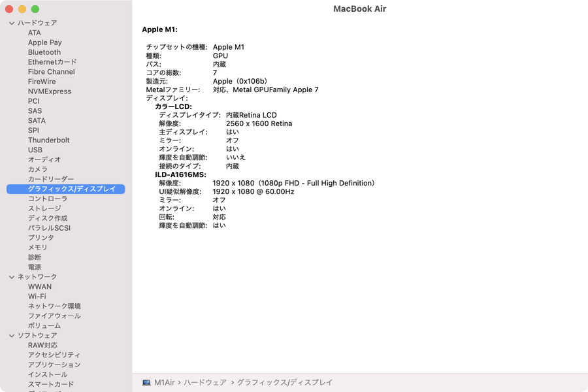Click the Apple M1: heading
Image resolution: width=588 pixels, height=392 pixels.
pyautogui.click(x=160, y=29)
